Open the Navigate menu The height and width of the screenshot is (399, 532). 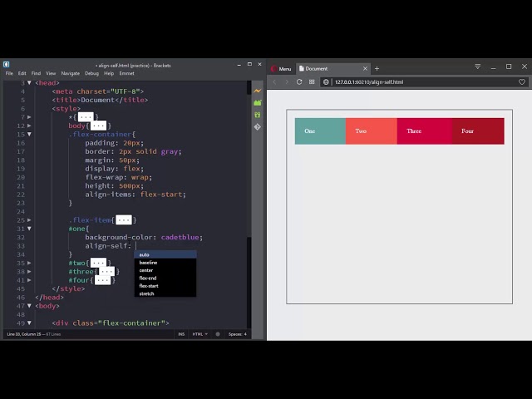pos(70,73)
